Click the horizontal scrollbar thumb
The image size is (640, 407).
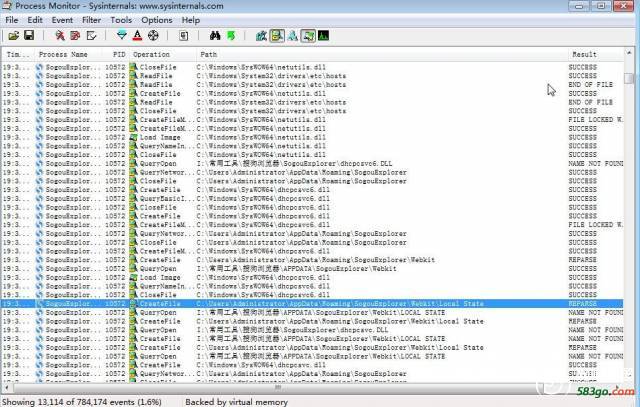pyautogui.click(x=278, y=387)
